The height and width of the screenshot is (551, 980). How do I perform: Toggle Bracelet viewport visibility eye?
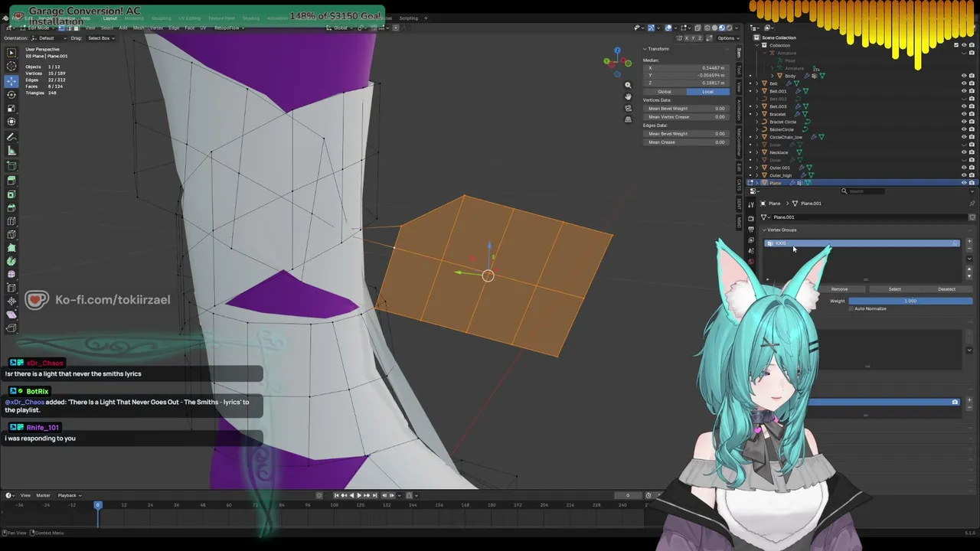point(963,114)
